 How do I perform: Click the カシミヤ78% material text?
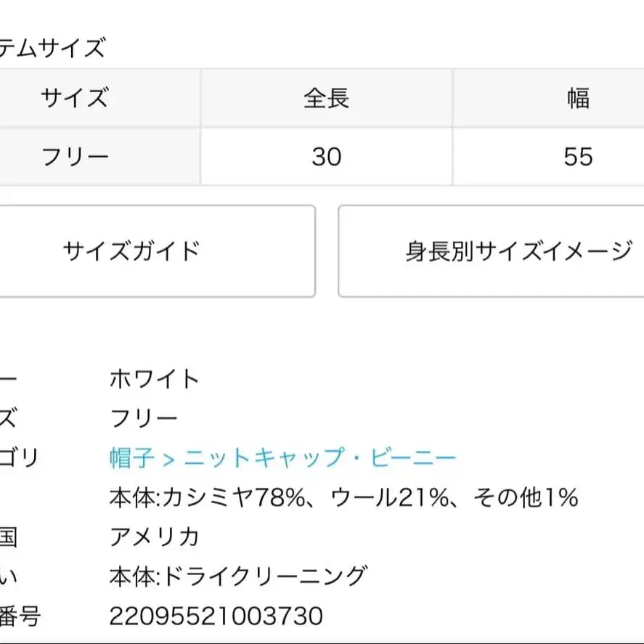point(235,497)
